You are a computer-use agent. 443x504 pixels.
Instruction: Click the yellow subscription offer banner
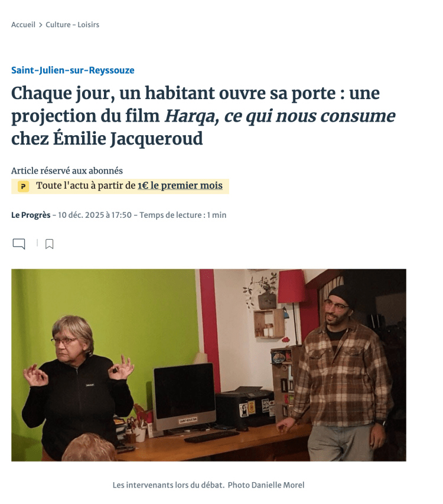click(120, 186)
